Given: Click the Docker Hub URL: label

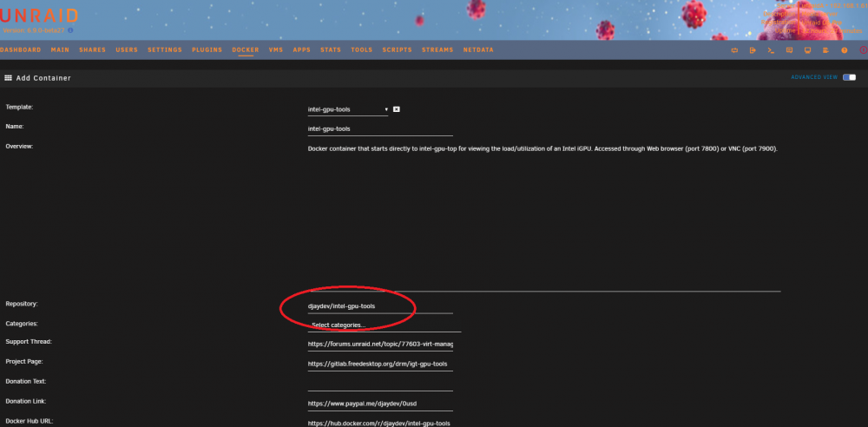Looking at the screenshot, I should [30, 421].
